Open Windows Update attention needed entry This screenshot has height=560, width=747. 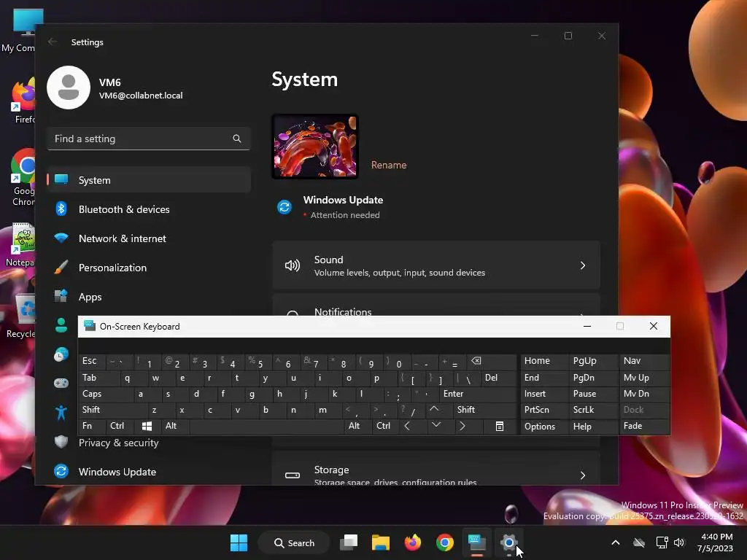tap(343, 207)
